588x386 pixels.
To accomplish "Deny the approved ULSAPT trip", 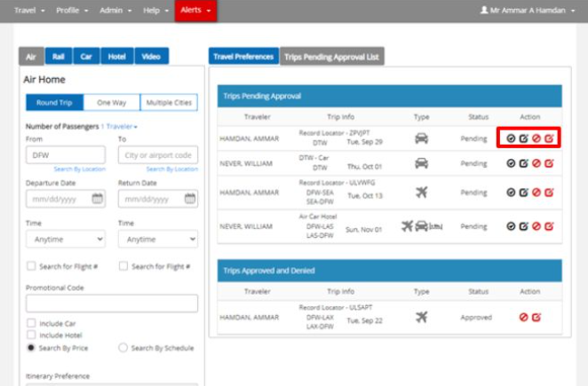I will [x=523, y=318].
